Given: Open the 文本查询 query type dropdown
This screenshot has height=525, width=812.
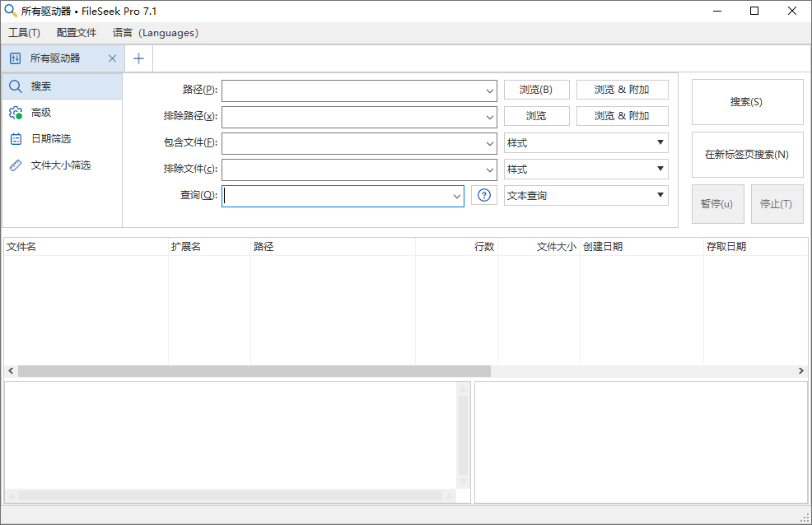Looking at the screenshot, I should (x=586, y=196).
